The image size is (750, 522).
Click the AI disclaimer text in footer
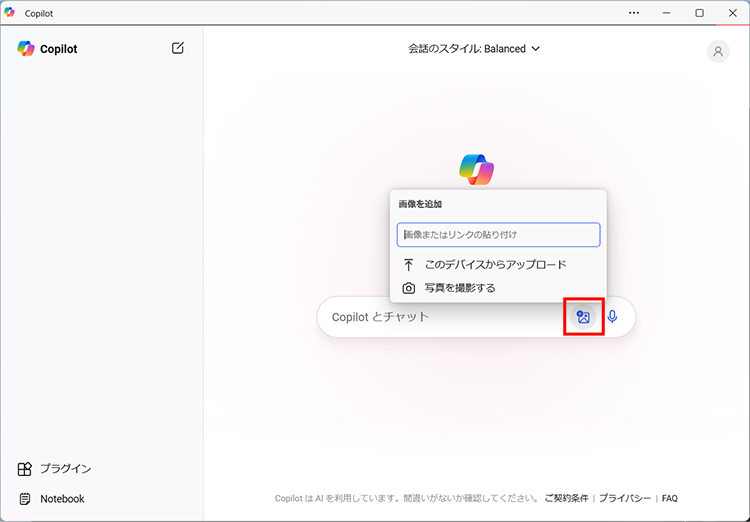coord(407,498)
